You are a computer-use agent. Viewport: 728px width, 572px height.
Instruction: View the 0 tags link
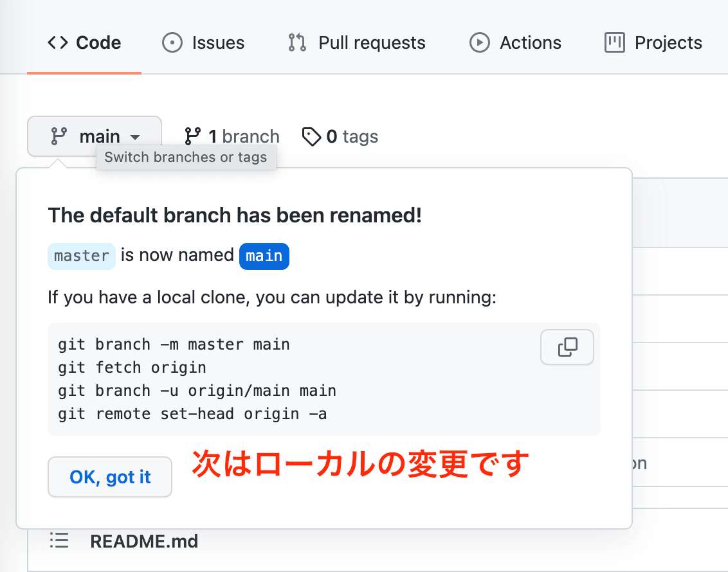pyautogui.click(x=340, y=136)
